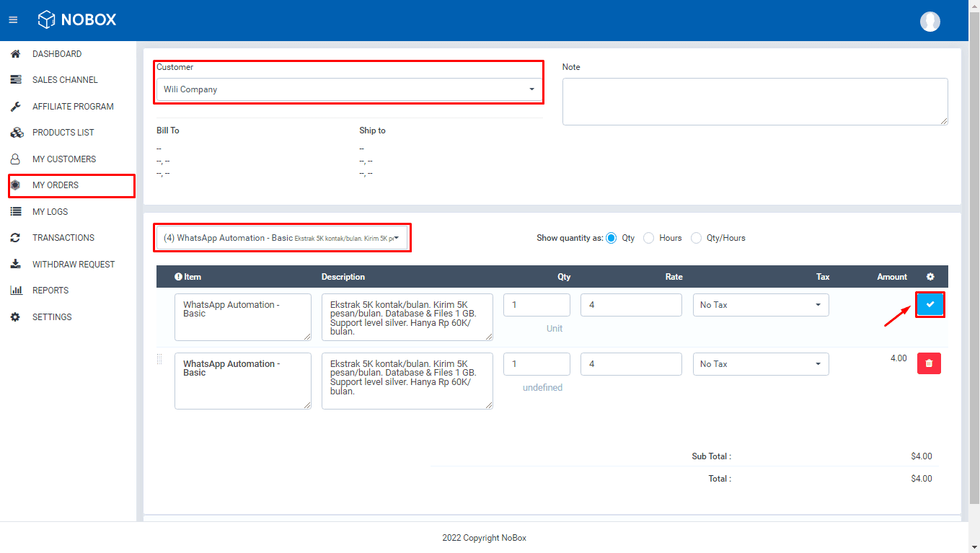Image resolution: width=980 pixels, height=553 pixels.
Task: Click inside the Note text area
Action: [x=755, y=101]
